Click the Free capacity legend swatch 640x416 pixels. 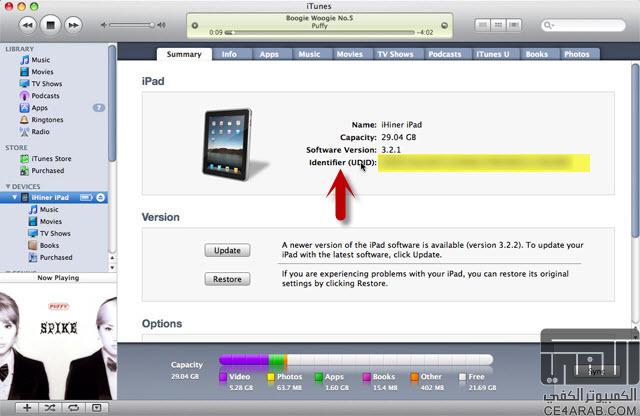(462, 377)
